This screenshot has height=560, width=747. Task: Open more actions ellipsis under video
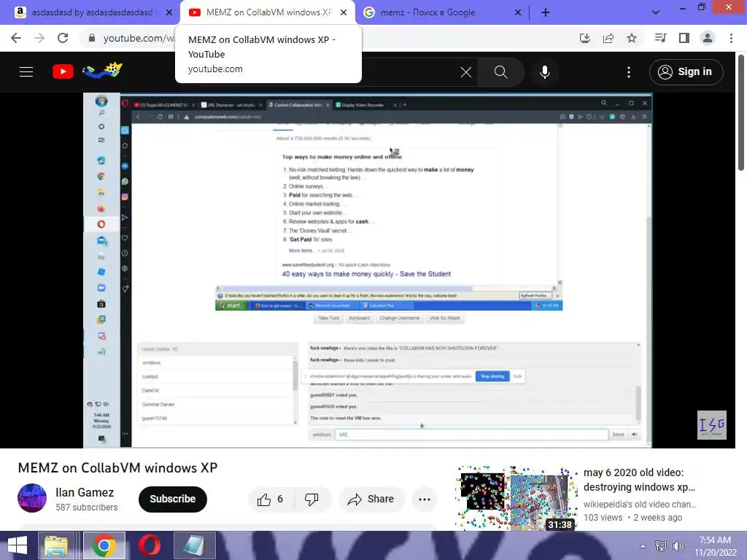click(x=425, y=499)
